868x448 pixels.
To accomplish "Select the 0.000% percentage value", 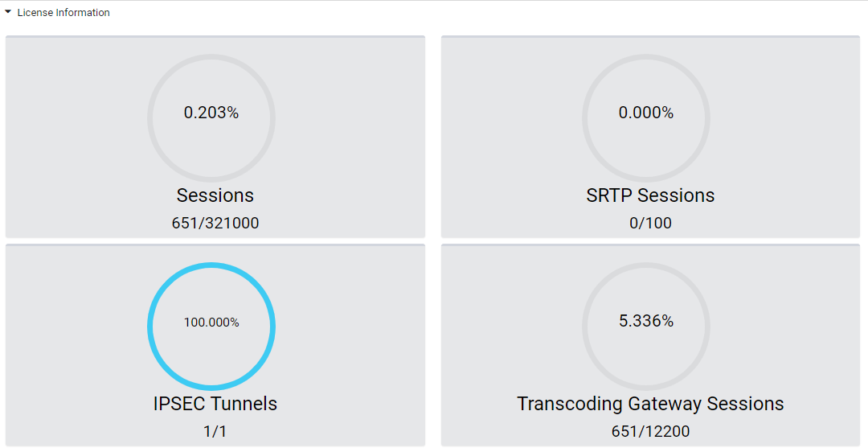I will (x=646, y=113).
